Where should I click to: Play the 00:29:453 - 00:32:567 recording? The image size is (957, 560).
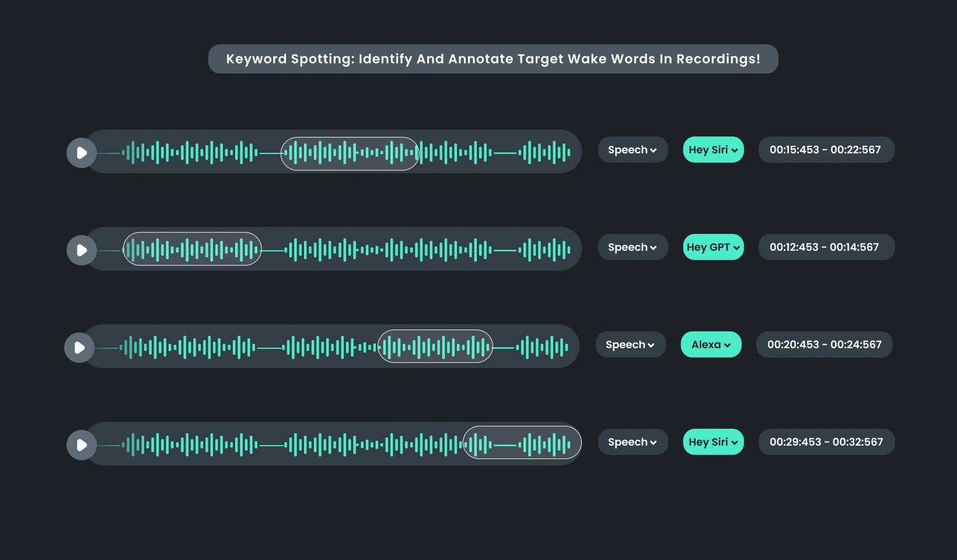[82, 445]
